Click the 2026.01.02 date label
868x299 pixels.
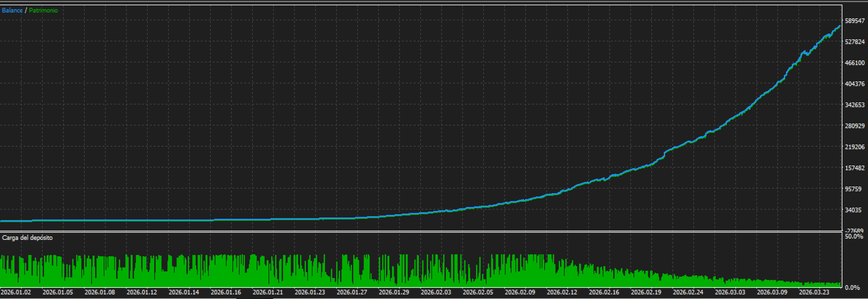16,292
